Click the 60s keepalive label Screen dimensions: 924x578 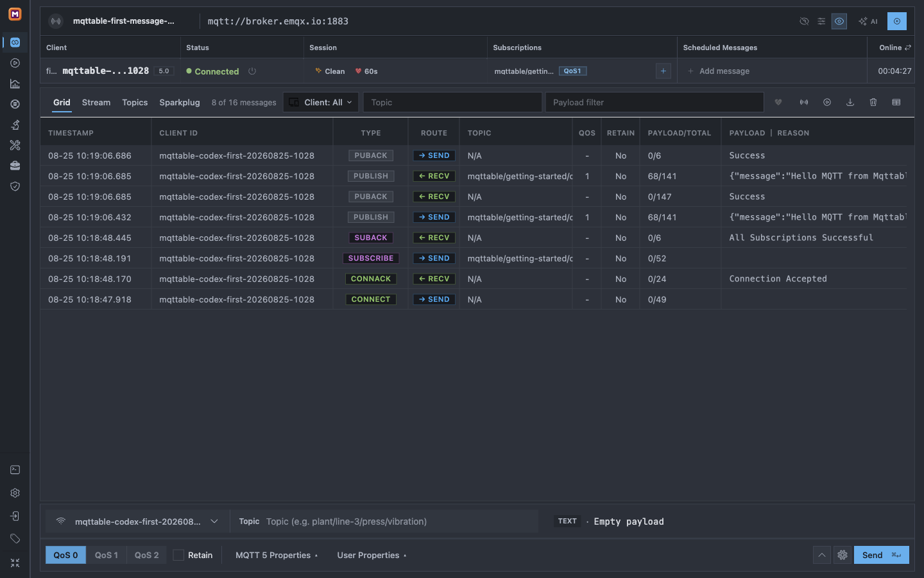pos(366,71)
